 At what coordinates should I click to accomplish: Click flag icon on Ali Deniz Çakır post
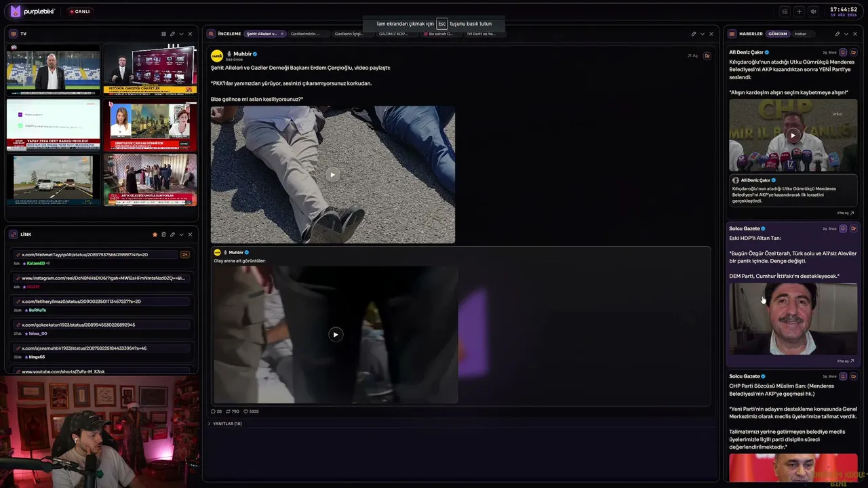tap(853, 52)
